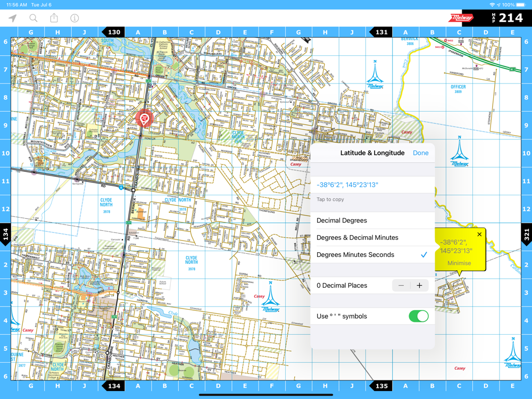The width and height of the screenshot is (532, 399).
Task: Select Degrees Minutes Seconds format
Action: [372, 255]
